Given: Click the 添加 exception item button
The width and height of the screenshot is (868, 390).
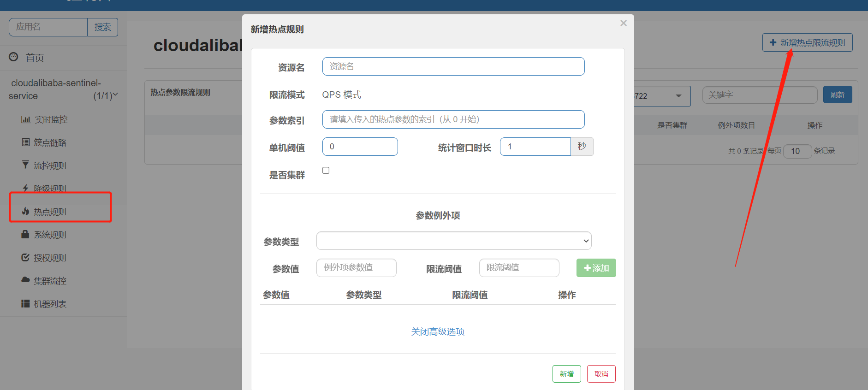Looking at the screenshot, I should (x=596, y=268).
